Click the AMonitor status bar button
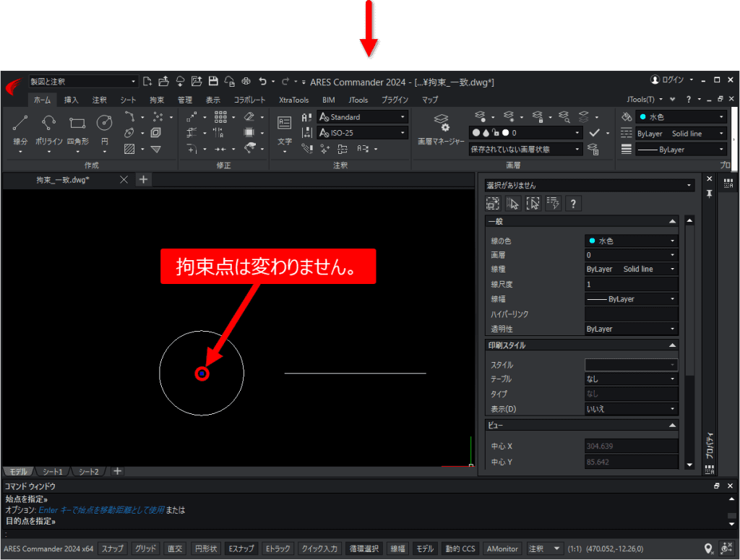 click(502, 548)
